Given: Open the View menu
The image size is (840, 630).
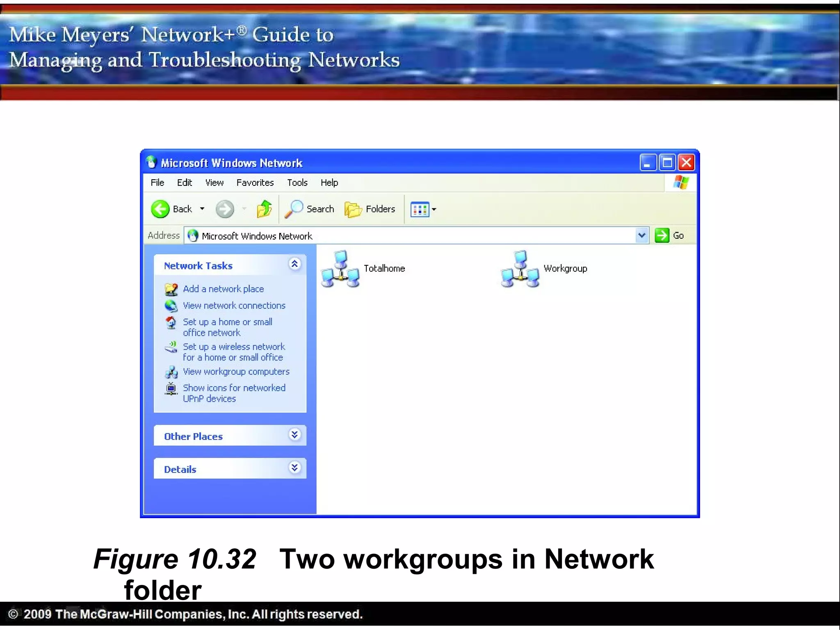Looking at the screenshot, I should click(x=215, y=183).
